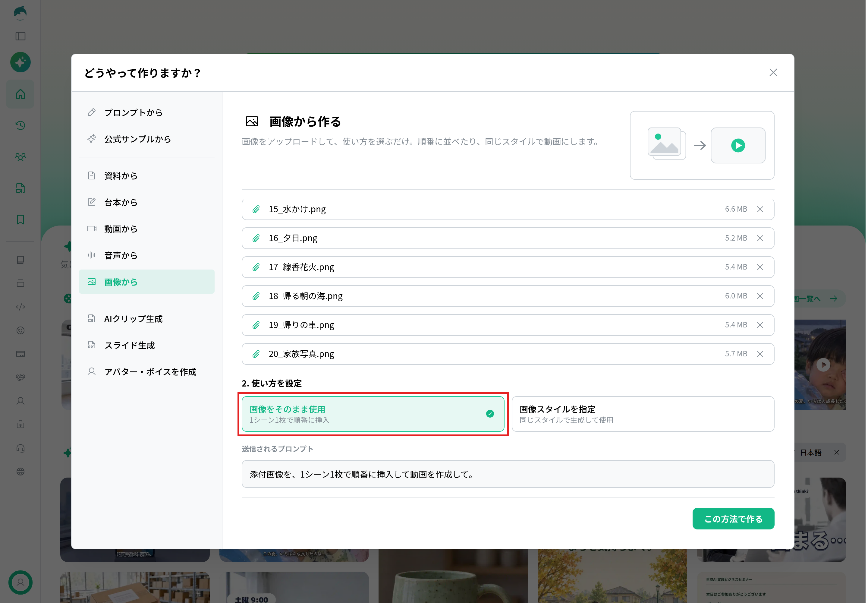Screen dimensions: 868x603
Task: Click the この方法で作る button
Action: tap(733, 519)
